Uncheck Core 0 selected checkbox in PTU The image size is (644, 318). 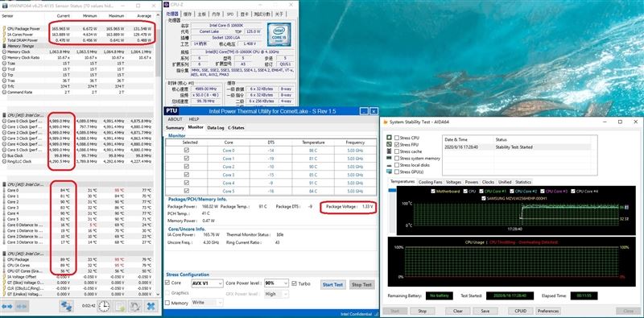187,151
